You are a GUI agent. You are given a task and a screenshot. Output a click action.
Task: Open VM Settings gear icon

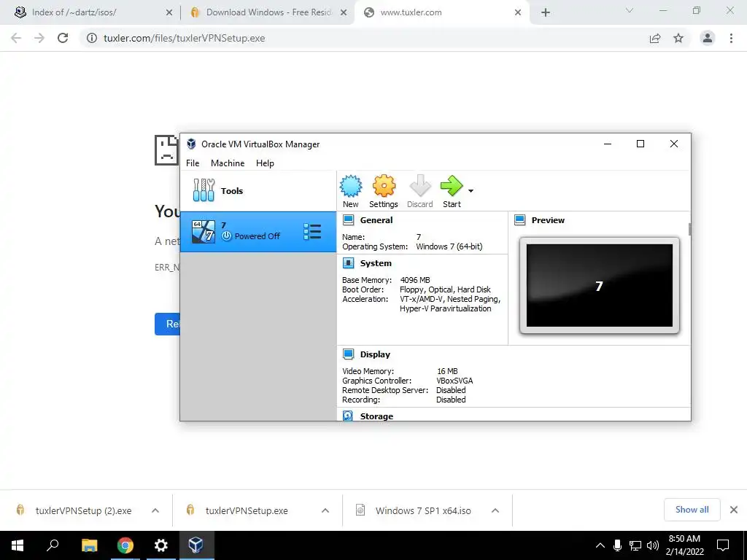pos(384,186)
